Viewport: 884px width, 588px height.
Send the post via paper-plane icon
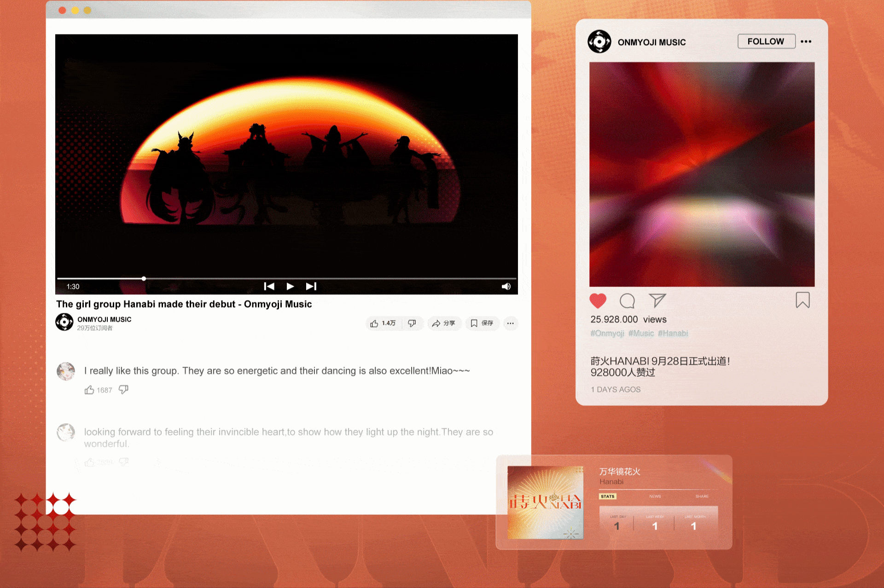point(657,300)
